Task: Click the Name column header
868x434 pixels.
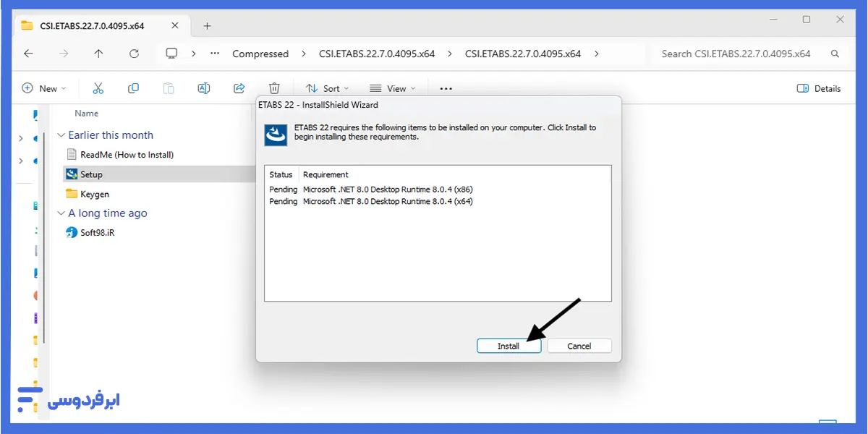Action: pos(87,113)
